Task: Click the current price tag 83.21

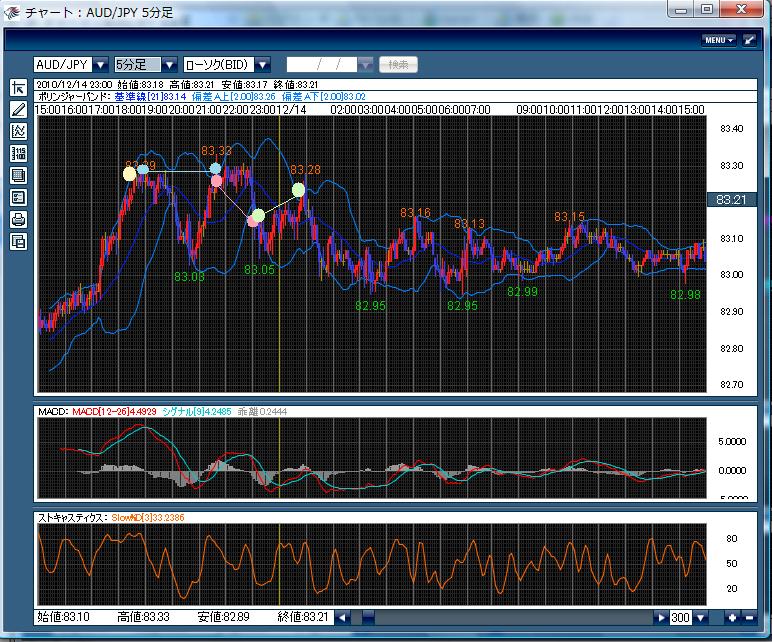Action: click(x=732, y=199)
